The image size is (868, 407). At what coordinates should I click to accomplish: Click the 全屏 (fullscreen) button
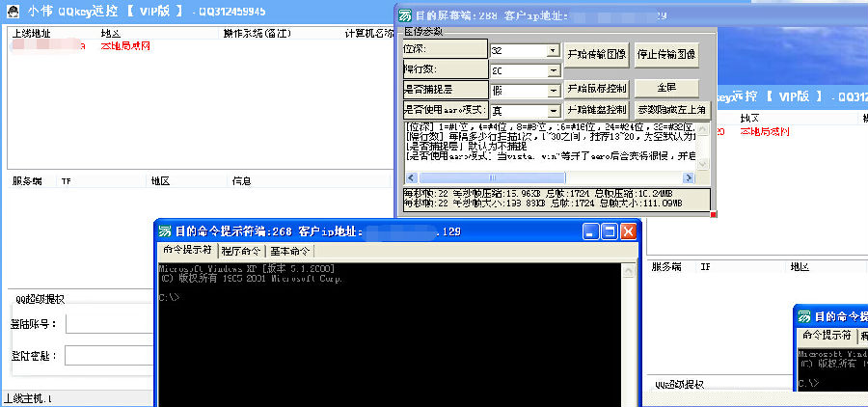[667, 89]
